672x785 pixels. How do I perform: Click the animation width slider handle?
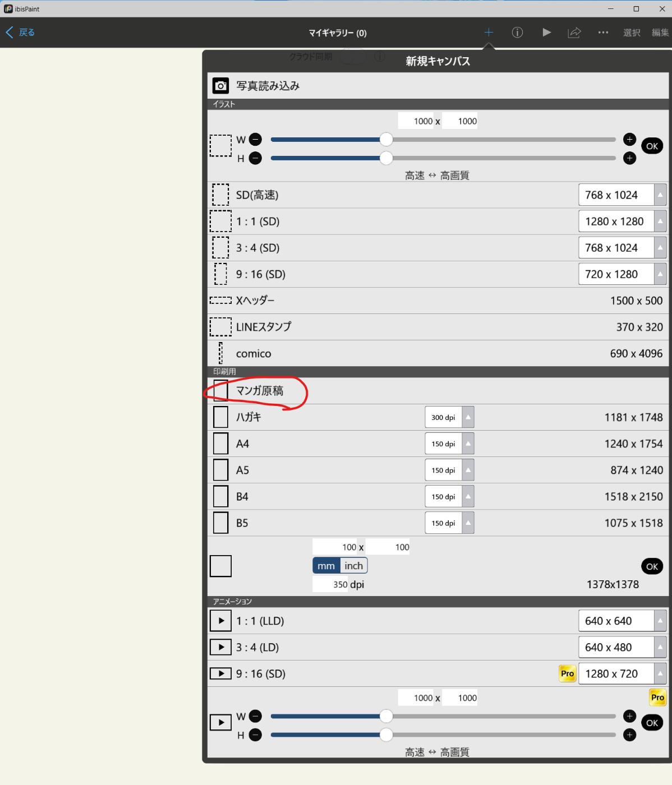[x=386, y=716]
